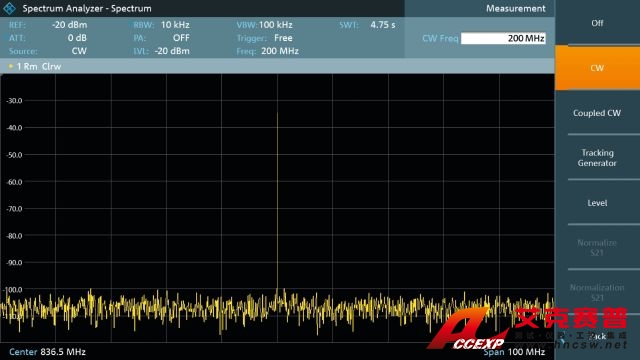
Task: Turn the source Off
Action: (597, 23)
